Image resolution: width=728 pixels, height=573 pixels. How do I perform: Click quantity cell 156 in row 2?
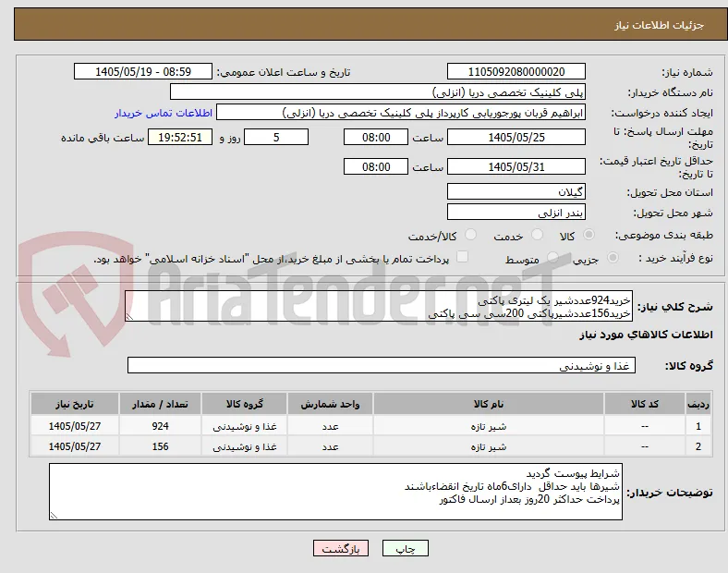[160, 446]
